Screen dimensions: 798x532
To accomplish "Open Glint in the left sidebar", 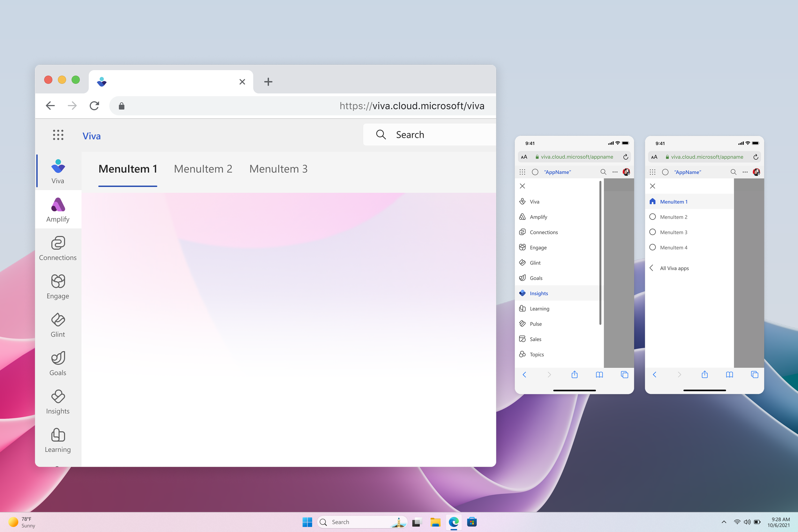I will click(x=58, y=325).
